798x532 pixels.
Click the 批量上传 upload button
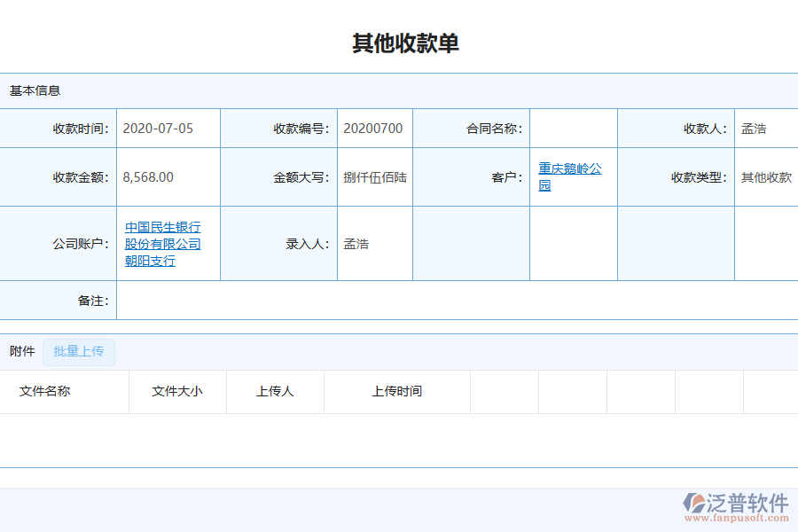tap(78, 352)
